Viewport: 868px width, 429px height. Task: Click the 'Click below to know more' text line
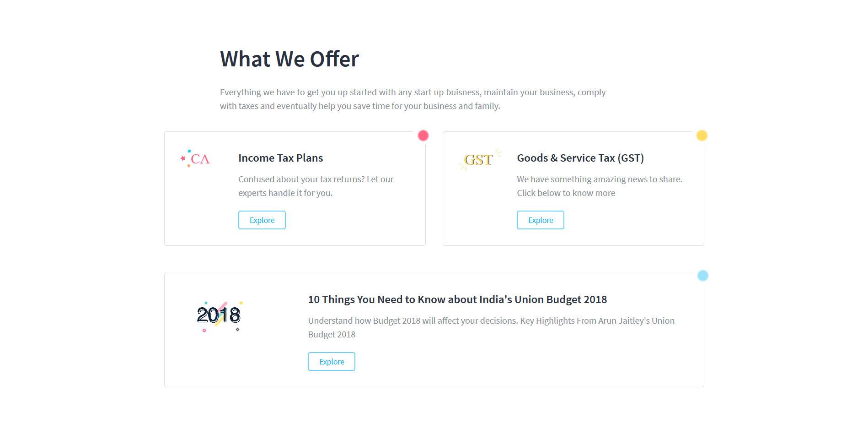pos(566,193)
